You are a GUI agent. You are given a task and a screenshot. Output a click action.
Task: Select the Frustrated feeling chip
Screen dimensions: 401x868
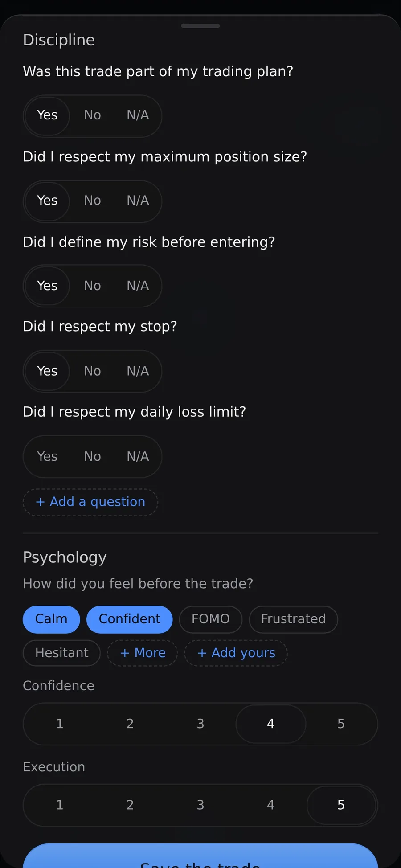point(293,619)
